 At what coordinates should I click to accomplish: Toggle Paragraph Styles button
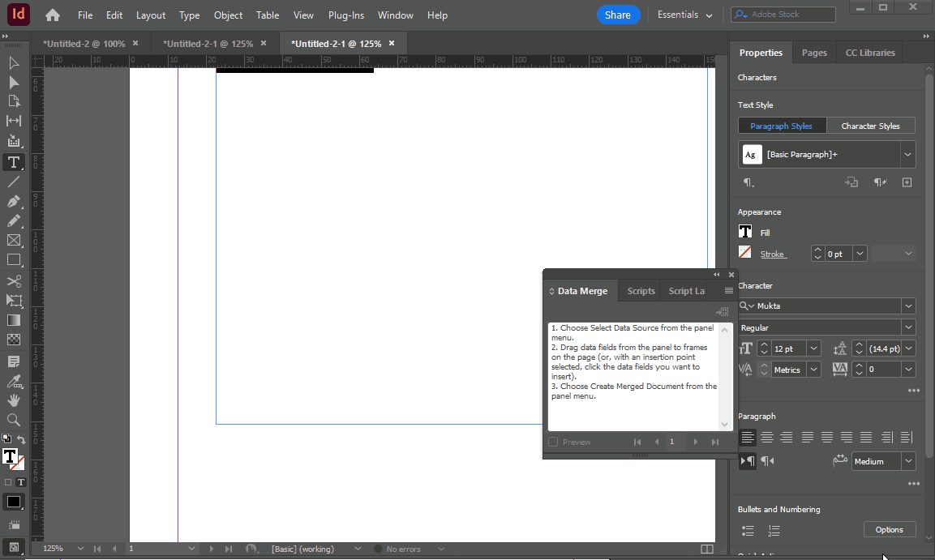click(782, 126)
